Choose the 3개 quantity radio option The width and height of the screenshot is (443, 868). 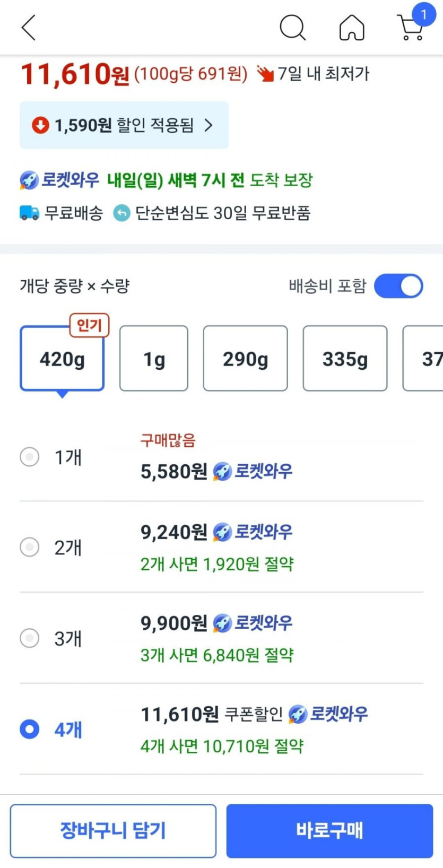coord(30,638)
